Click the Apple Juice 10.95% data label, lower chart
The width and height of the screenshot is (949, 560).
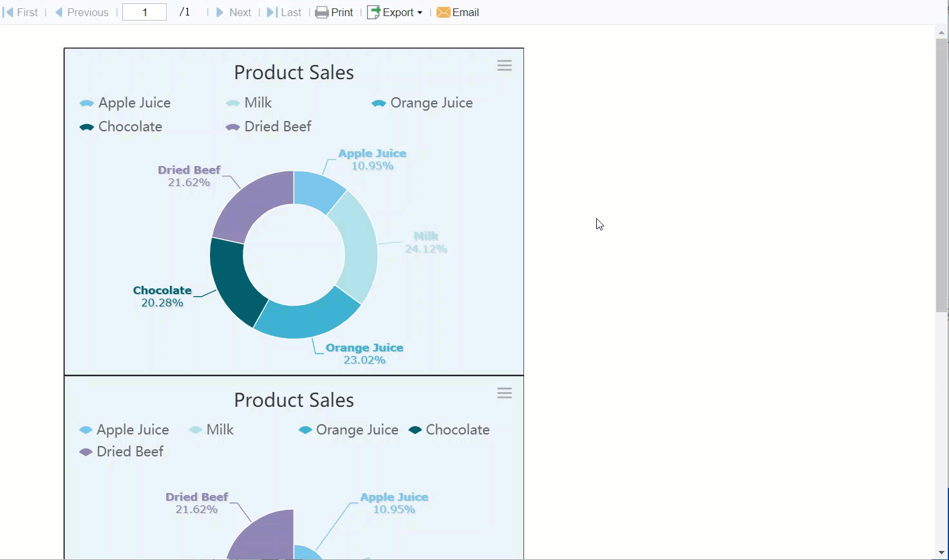[x=394, y=503]
